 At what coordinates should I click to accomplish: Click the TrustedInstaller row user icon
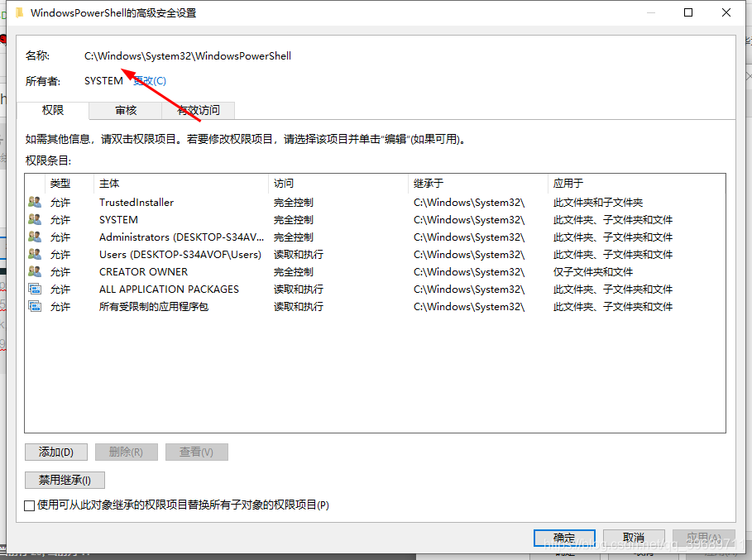tap(35, 202)
